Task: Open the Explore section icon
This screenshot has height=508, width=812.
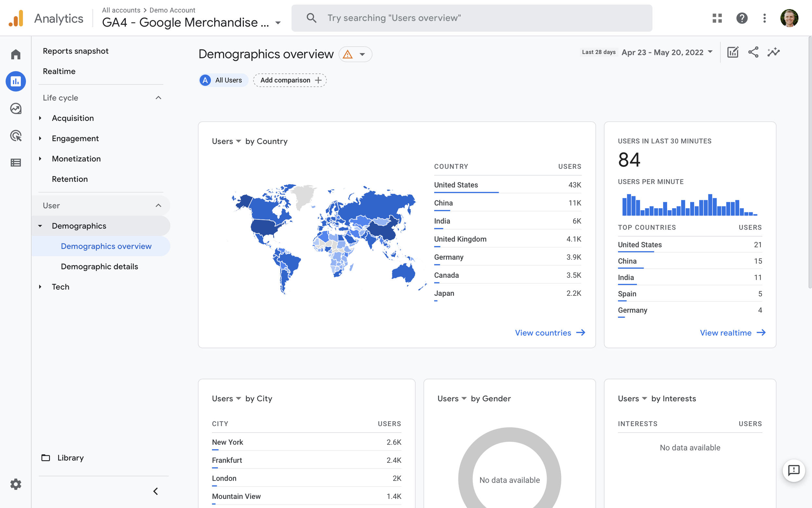Action: 16,108
